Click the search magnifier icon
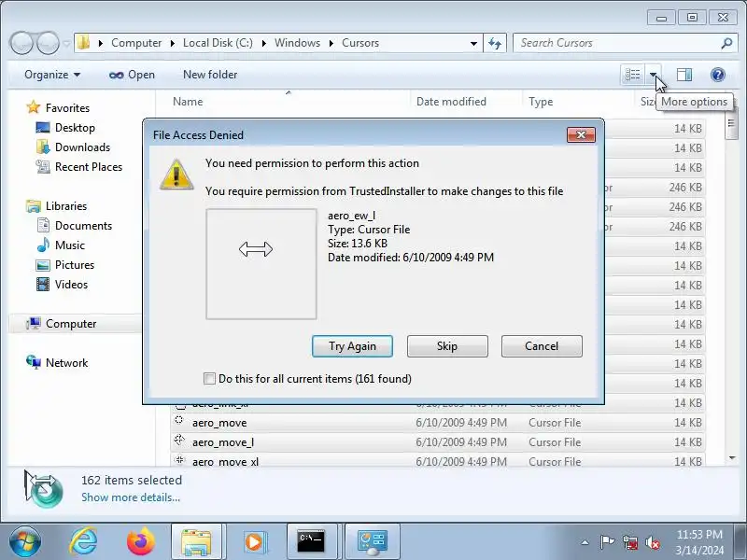The image size is (747, 560). 726,43
